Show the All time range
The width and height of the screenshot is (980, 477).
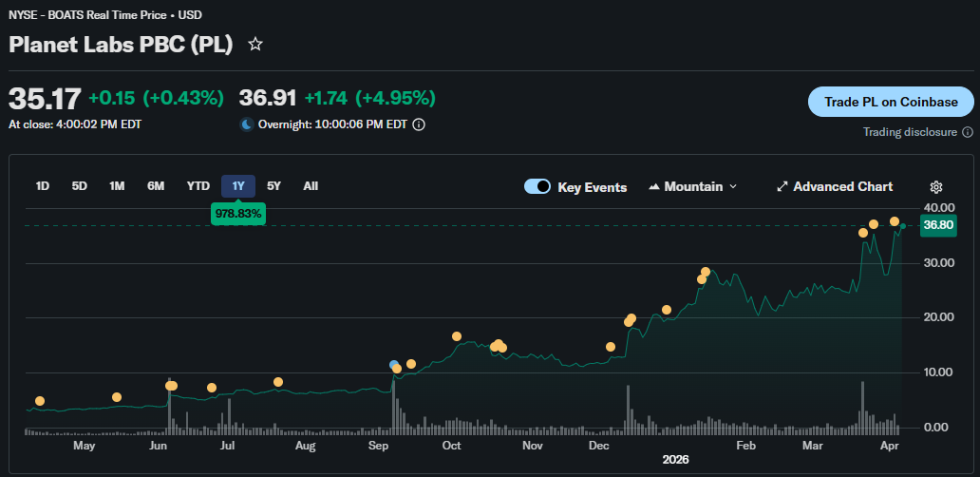[x=311, y=186]
